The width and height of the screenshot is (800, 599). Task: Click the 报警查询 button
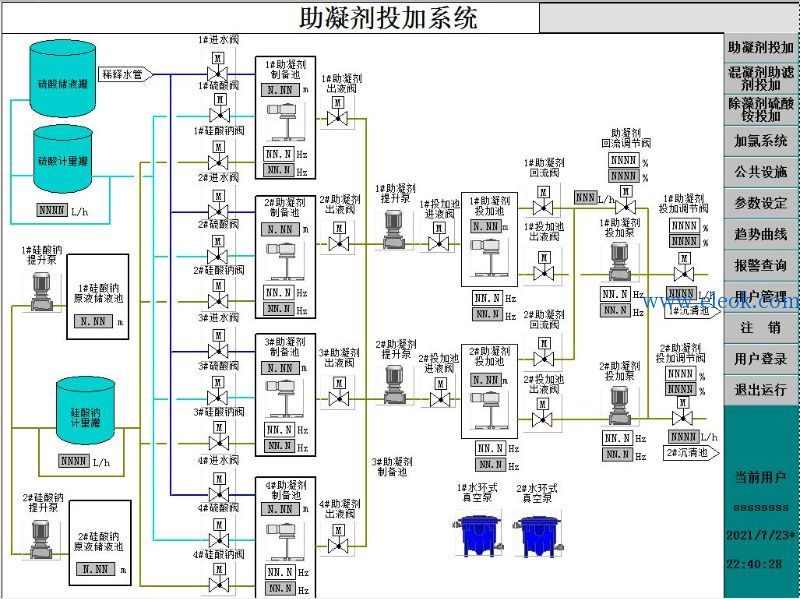click(760, 265)
